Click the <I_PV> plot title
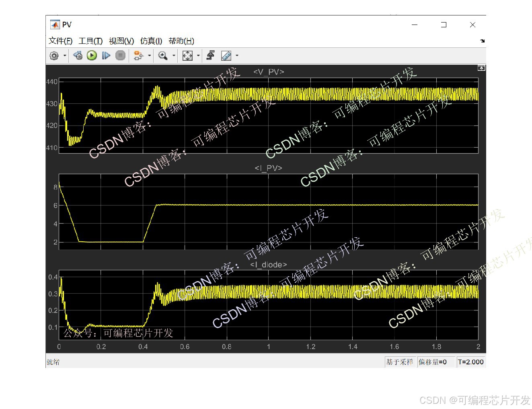Screen dimensions: 532x409 point(269,168)
